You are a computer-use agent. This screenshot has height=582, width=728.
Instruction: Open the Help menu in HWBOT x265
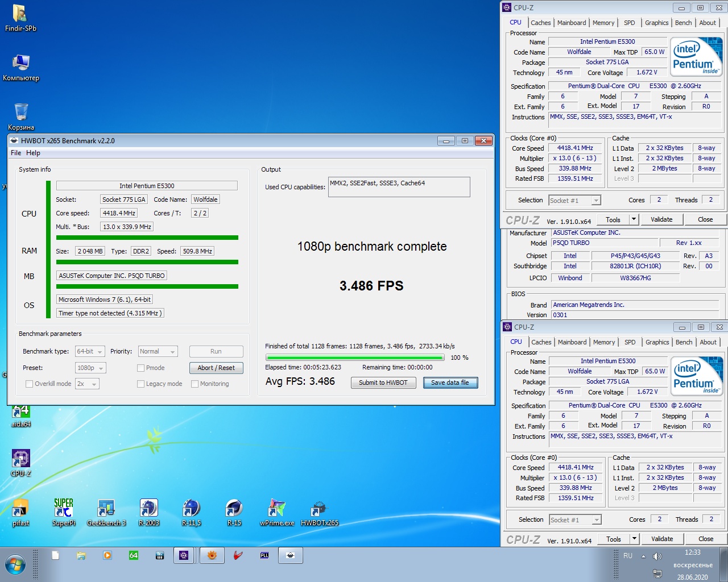33,153
